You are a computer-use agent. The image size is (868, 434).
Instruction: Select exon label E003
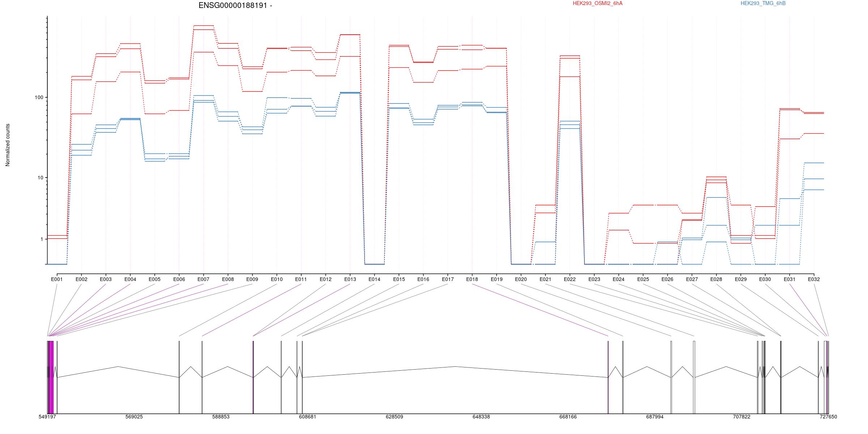pyautogui.click(x=106, y=279)
